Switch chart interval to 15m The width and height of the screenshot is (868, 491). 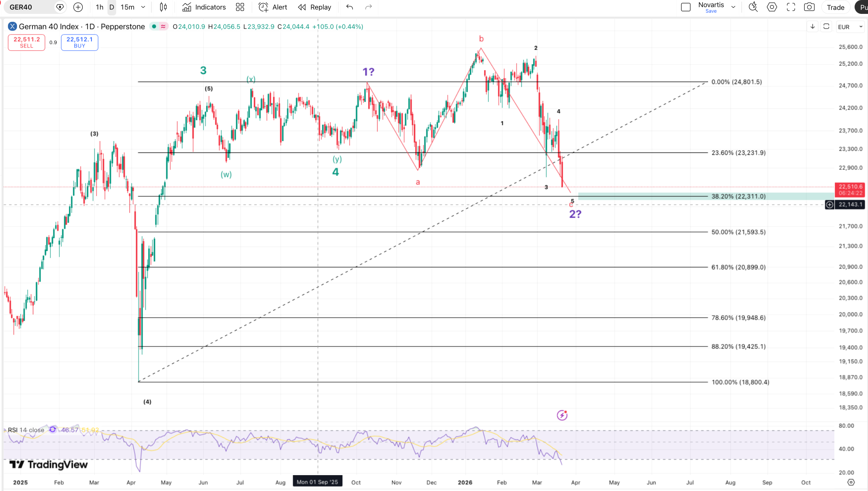pyautogui.click(x=127, y=7)
